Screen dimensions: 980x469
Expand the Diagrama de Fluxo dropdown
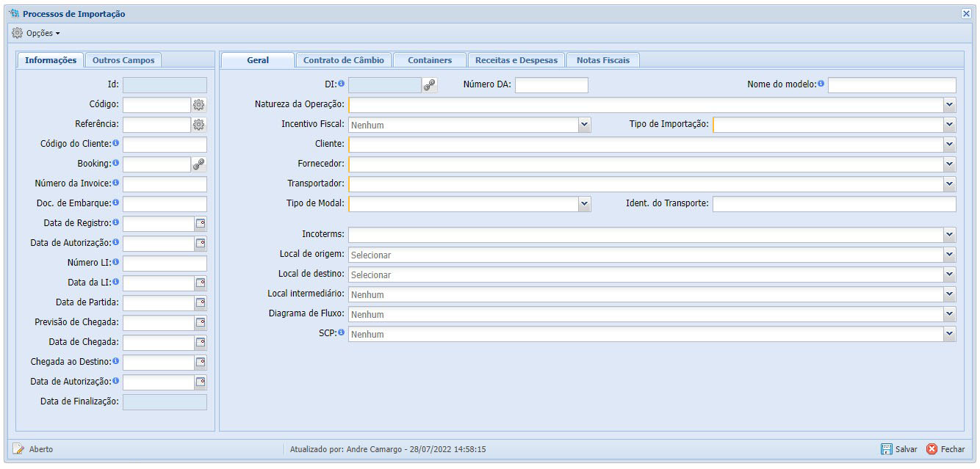pyautogui.click(x=950, y=314)
